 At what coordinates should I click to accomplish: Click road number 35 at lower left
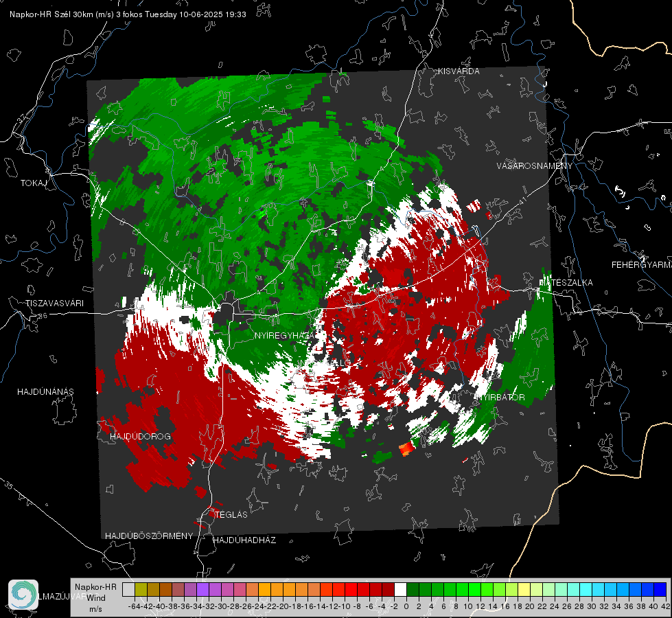(8, 485)
